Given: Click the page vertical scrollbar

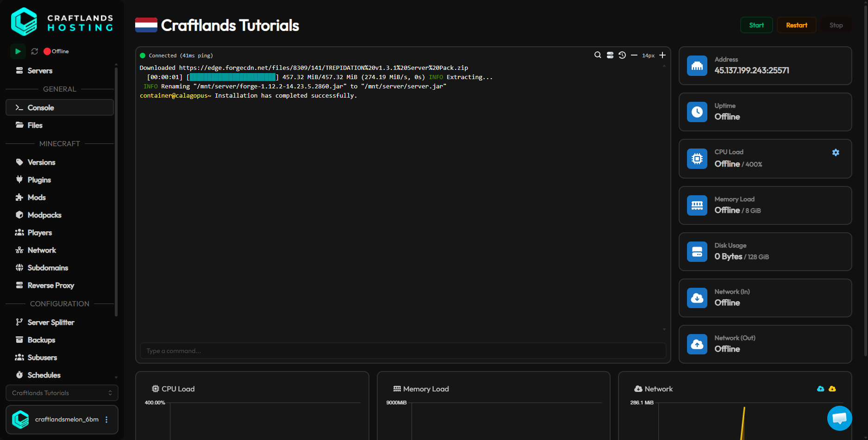Looking at the screenshot, I should pyautogui.click(x=866, y=180).
